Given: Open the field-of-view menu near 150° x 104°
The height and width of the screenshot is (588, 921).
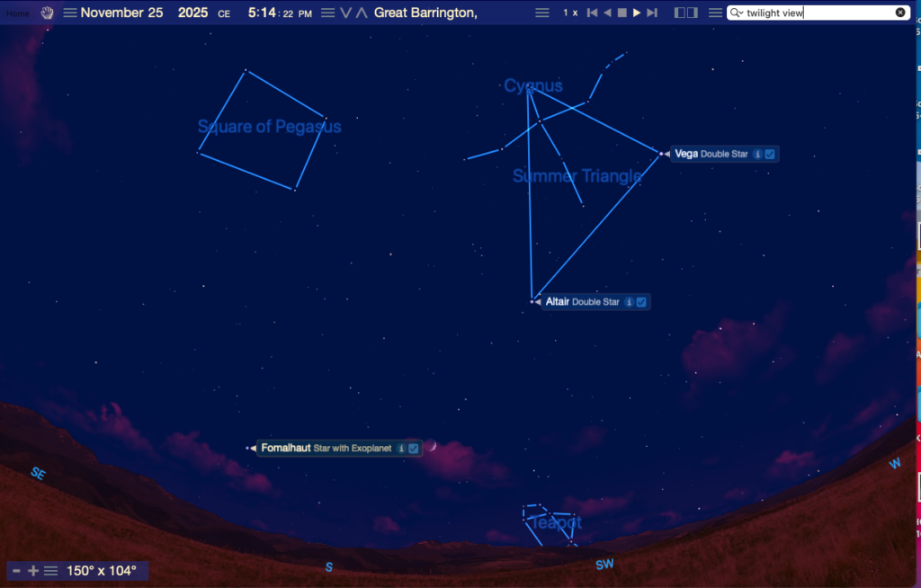Looking at the screenshot, I should coord(50,571).
